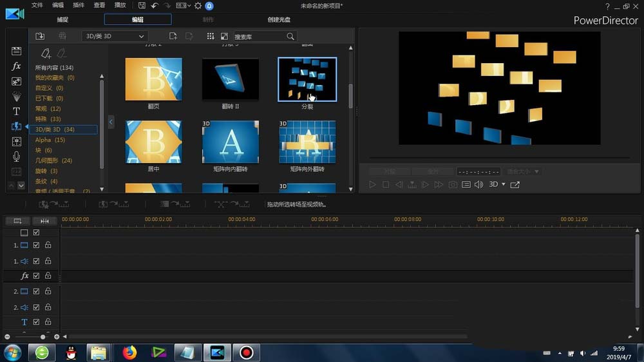Open the Particle Room icon

point(17,97)
